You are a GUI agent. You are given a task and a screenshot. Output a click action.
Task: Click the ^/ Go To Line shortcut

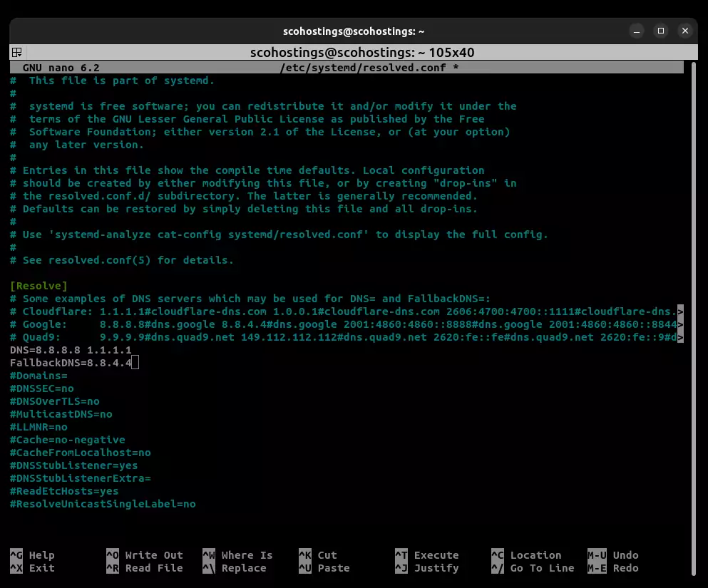[533, 568]
